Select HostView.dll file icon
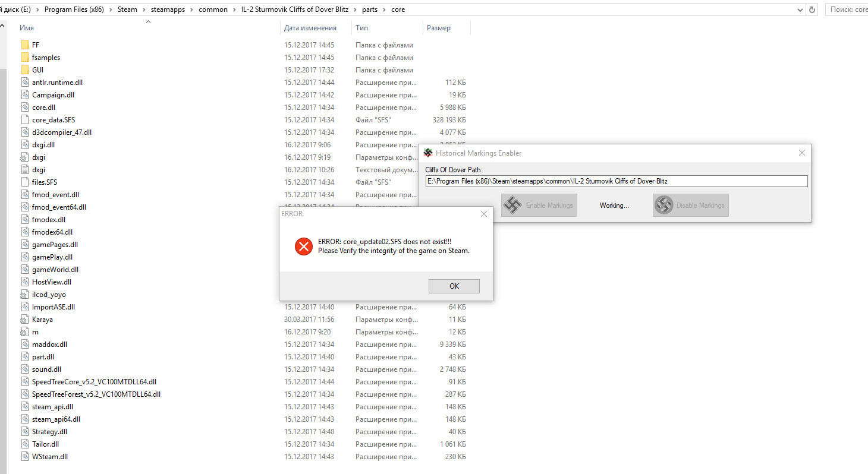Image resolution: width=868 pixels, height=474 pixels. point(24,282)
